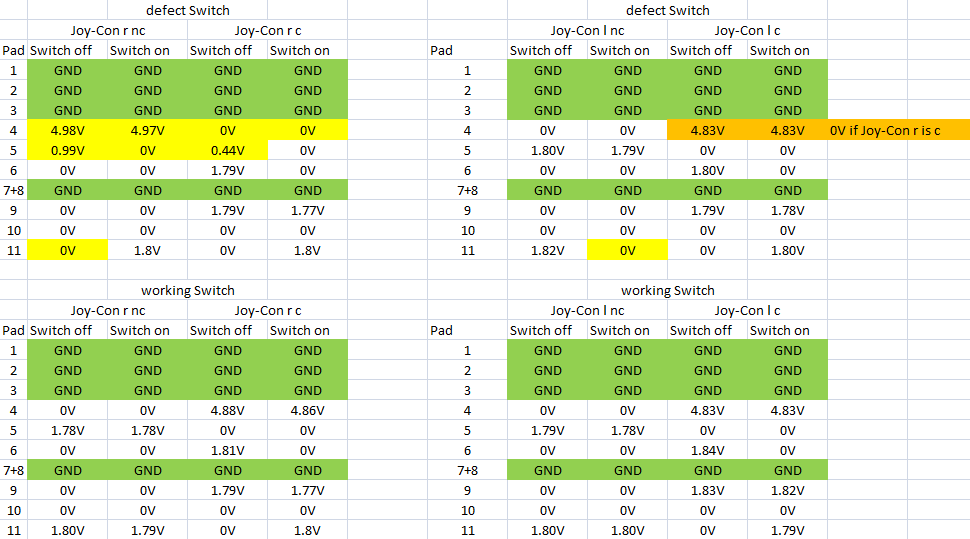970x539 pixels.
Task: Click the top-right "defect Switch" header cell
Action: point(667,10)
